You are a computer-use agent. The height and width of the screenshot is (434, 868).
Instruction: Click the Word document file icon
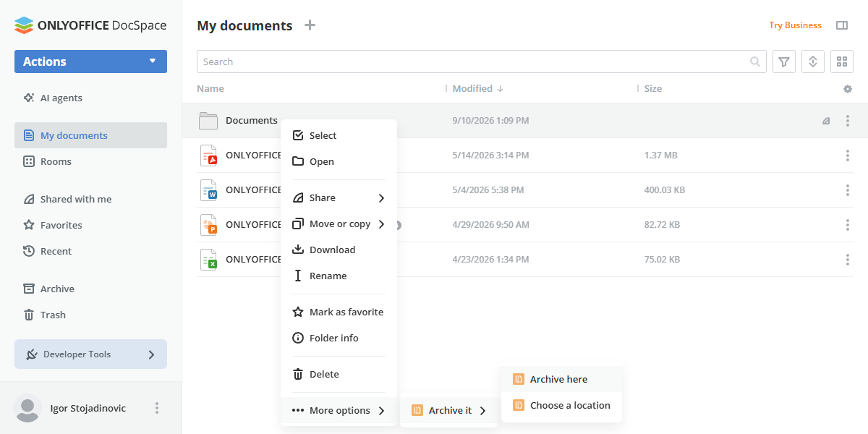[208, 190]
